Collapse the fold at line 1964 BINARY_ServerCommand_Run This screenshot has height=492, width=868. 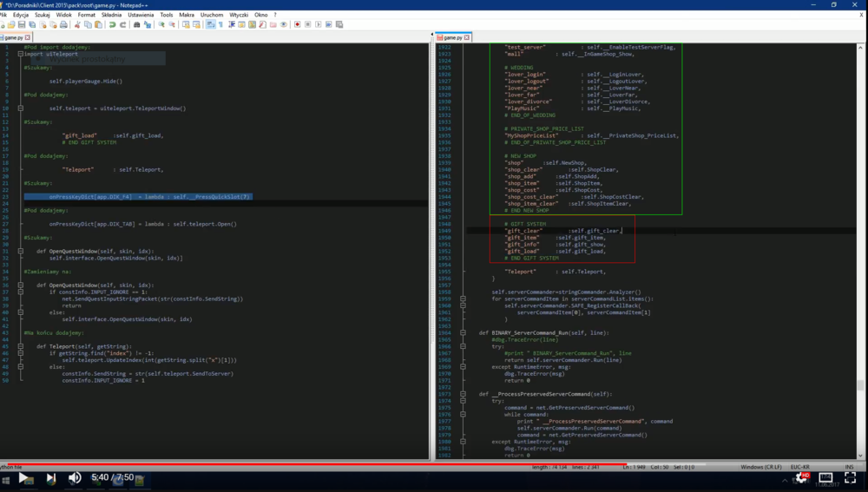point(463,332)
